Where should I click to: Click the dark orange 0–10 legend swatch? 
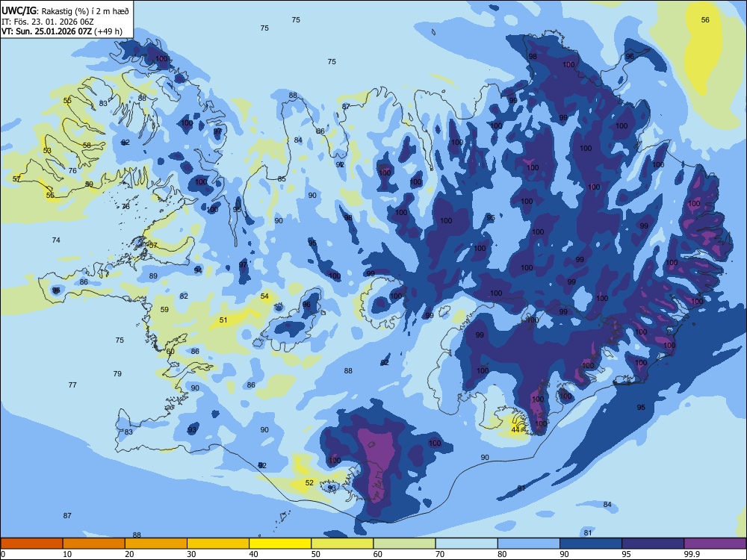point(31,544)
